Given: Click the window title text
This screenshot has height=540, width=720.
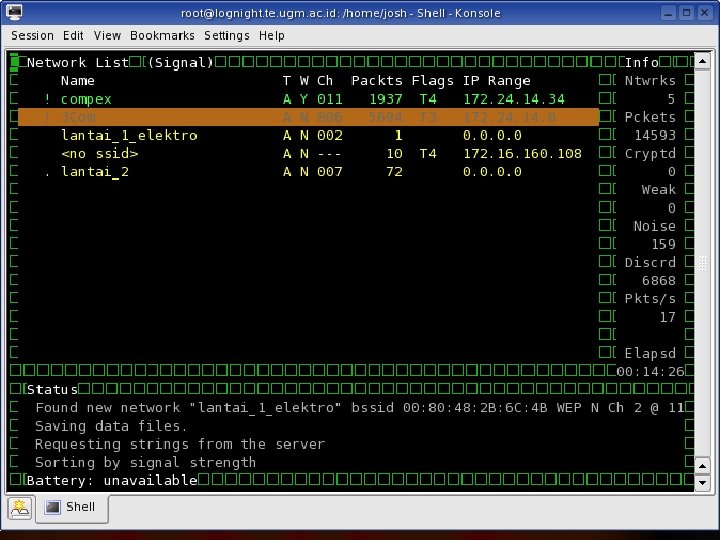Looking at the screenshot, I should click(340, 13).
